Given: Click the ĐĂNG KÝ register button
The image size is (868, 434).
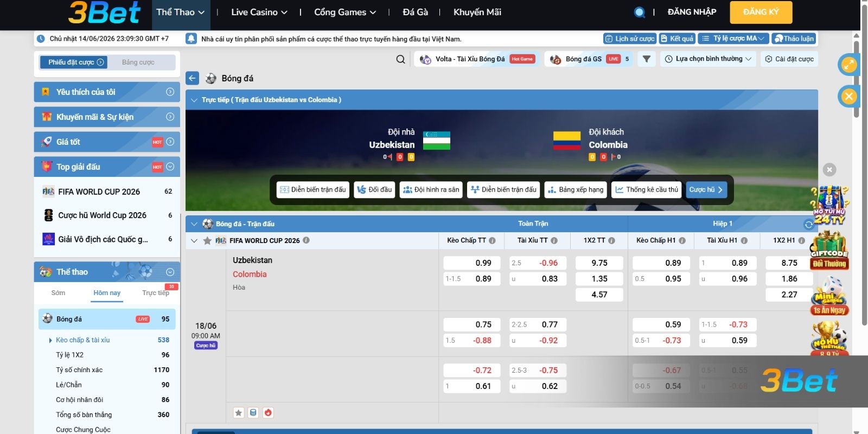Looking at the screenshot, I should 761,12.
